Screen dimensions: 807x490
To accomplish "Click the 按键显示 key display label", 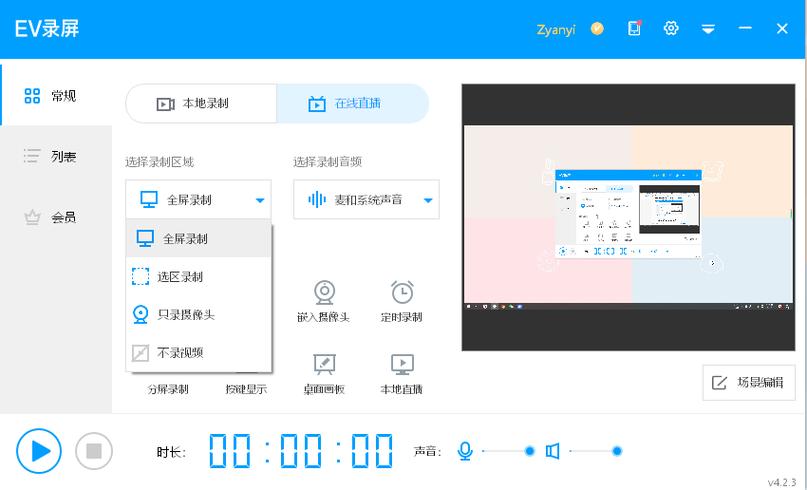I will coord(246,389).
